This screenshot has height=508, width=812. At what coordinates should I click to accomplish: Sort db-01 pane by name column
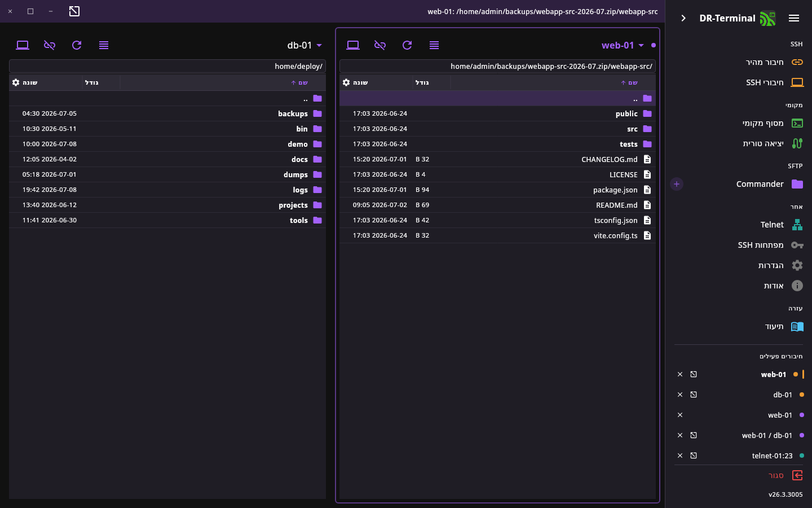299,82
